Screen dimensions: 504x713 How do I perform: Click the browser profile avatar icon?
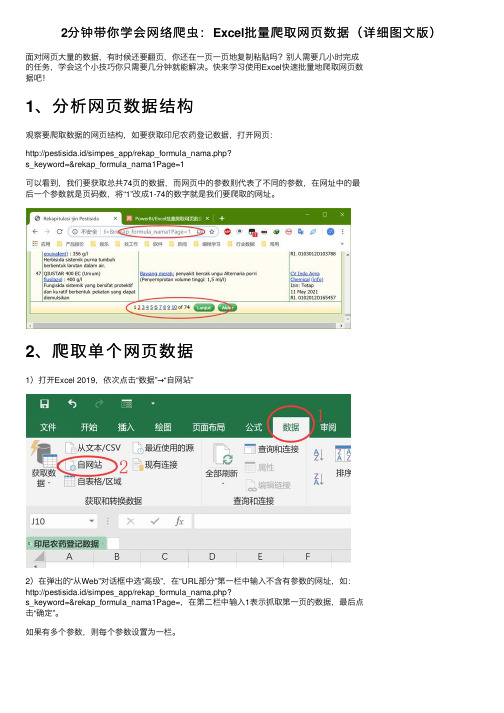pyautogui.click(x=331, y=231)
